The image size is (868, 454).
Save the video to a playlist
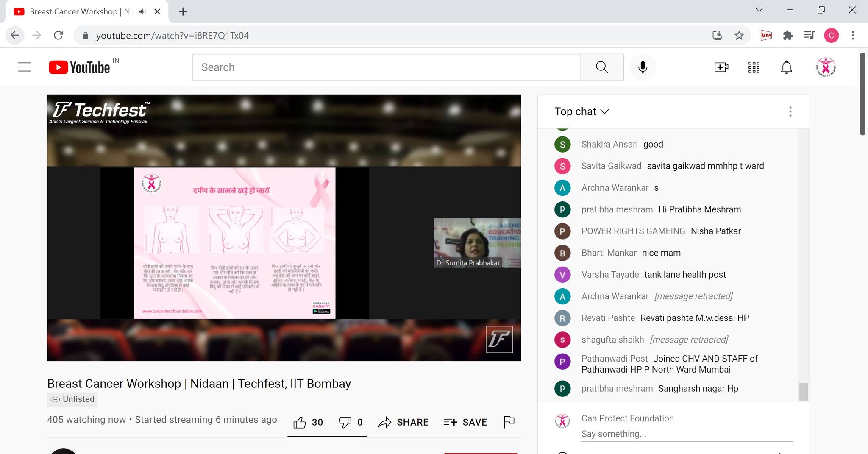pos(465,422)
